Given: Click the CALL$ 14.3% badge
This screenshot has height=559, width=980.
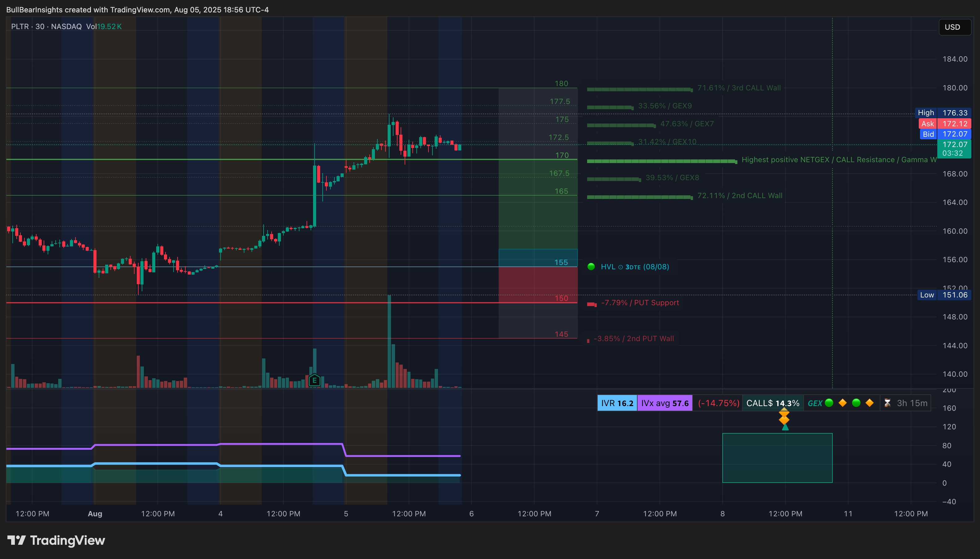Looking at the screenshot, I should [773, 403].
